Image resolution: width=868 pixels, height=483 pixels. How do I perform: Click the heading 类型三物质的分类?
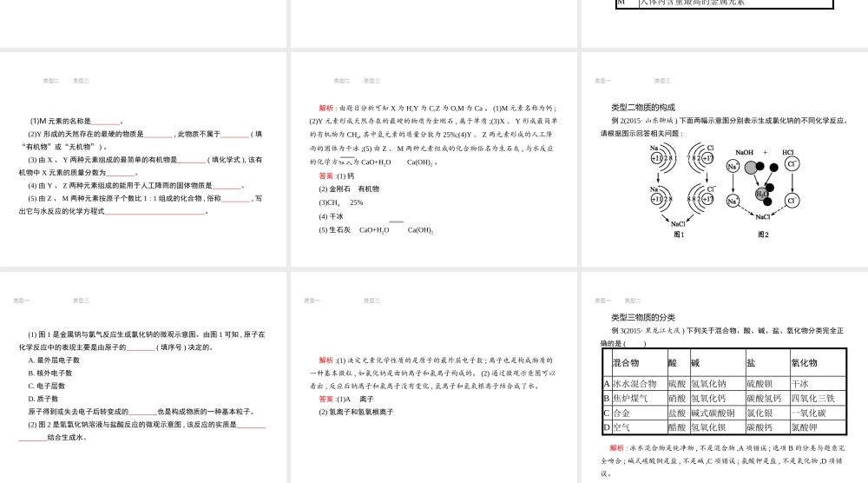point(643,317)
